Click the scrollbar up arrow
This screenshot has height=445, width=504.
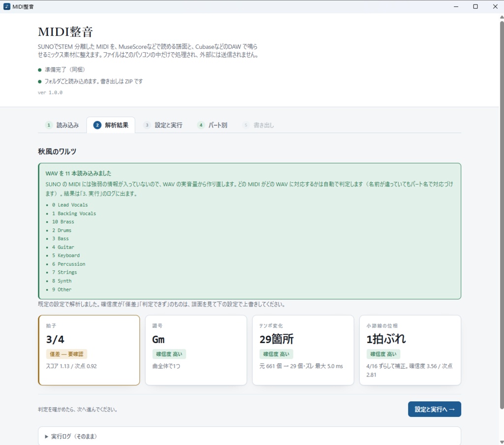(x=502, y=17)
